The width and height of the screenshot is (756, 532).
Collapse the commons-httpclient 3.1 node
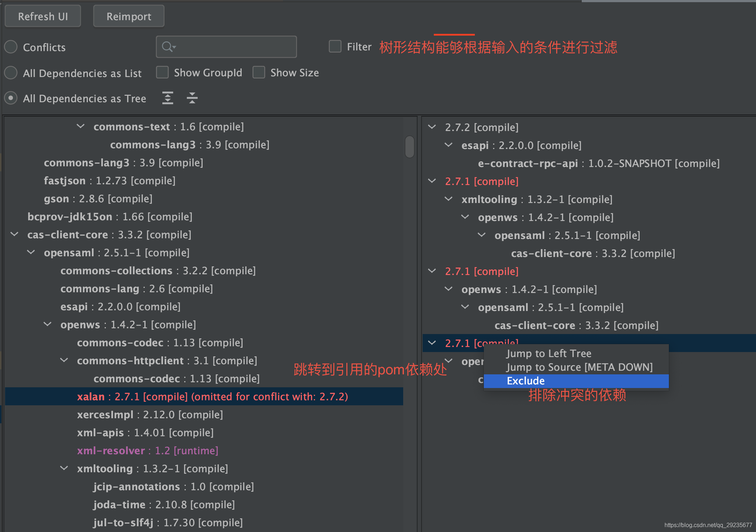tap(64, 360)
